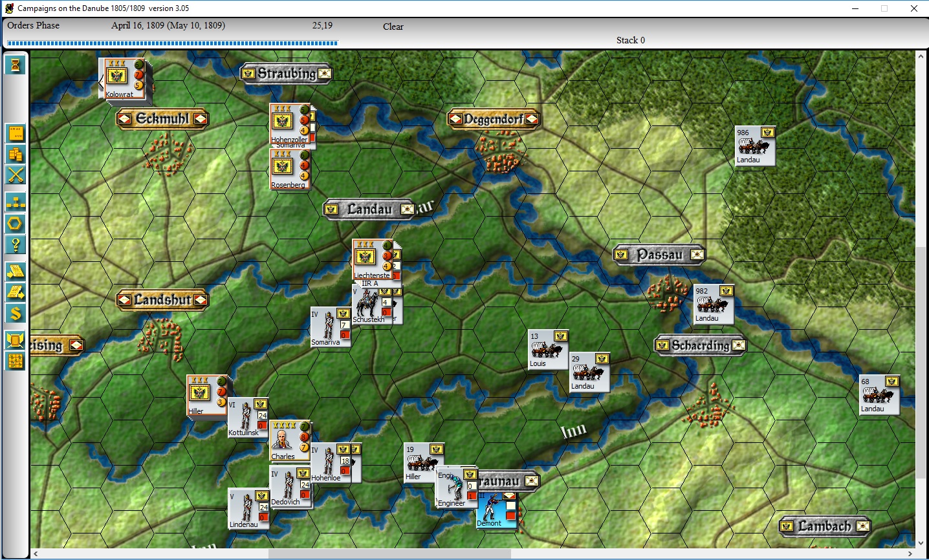The image size is (929, 560).
Task: Click the Straubing town label
Action: click(x=287, y=73)
